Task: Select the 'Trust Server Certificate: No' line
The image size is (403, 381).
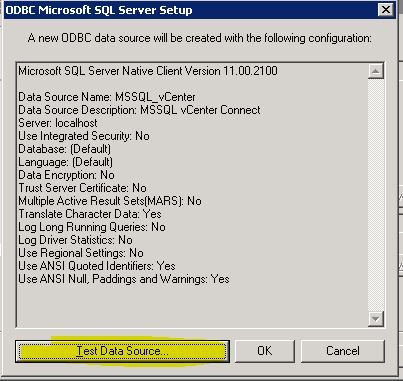Action: tap(82, 188)
